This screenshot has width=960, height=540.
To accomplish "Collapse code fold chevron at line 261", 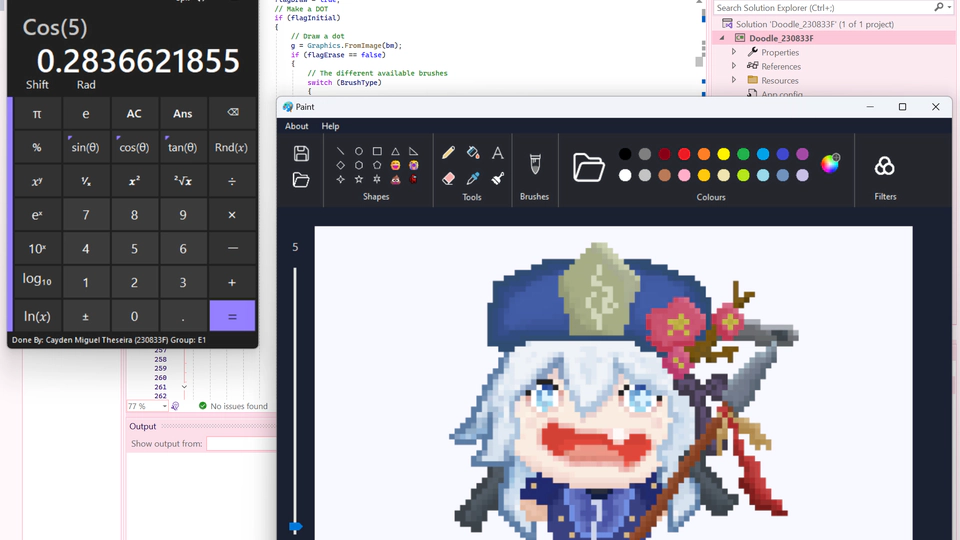I will pyautogui.click(x=184, y=387).
